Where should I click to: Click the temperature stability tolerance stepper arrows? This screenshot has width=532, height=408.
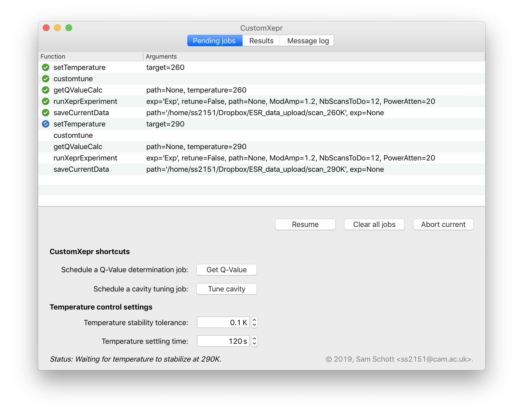pos(254,322)
